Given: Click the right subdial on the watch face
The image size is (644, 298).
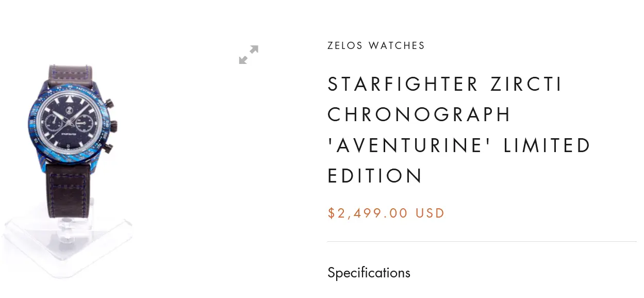Looking at the screenshot, I should click(x=82, y=124).
